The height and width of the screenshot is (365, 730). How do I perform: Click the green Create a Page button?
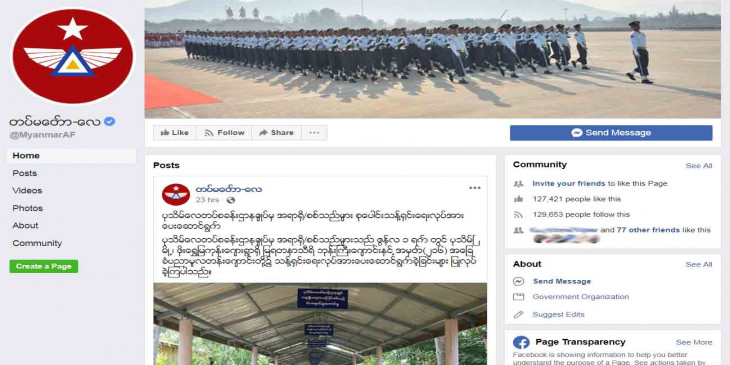click(44, 266)
